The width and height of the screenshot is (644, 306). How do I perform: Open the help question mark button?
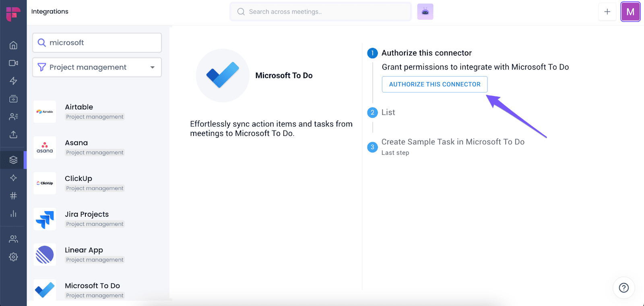coord(623,288)
